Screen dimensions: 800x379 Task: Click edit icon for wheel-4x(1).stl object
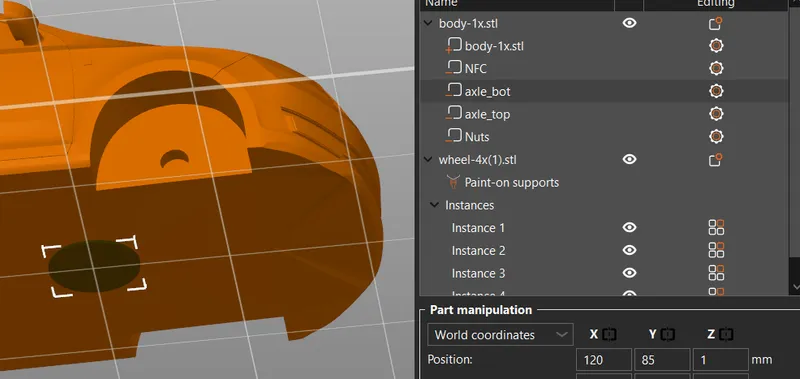pyautogui.click(x=716, y=160)
